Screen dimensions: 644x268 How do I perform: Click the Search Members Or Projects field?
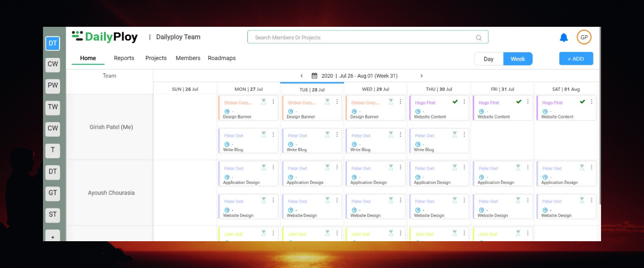pyautogui.click(x=368, y=38)
